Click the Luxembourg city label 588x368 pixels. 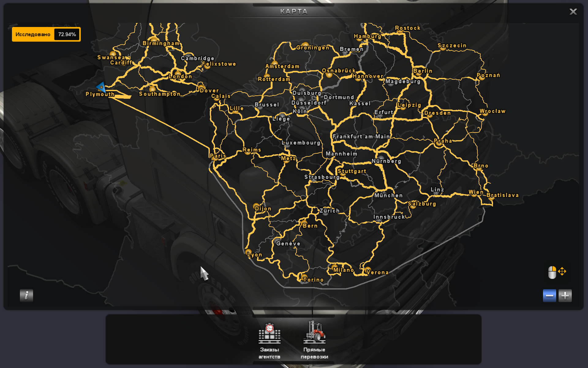[x=301, y=143]
